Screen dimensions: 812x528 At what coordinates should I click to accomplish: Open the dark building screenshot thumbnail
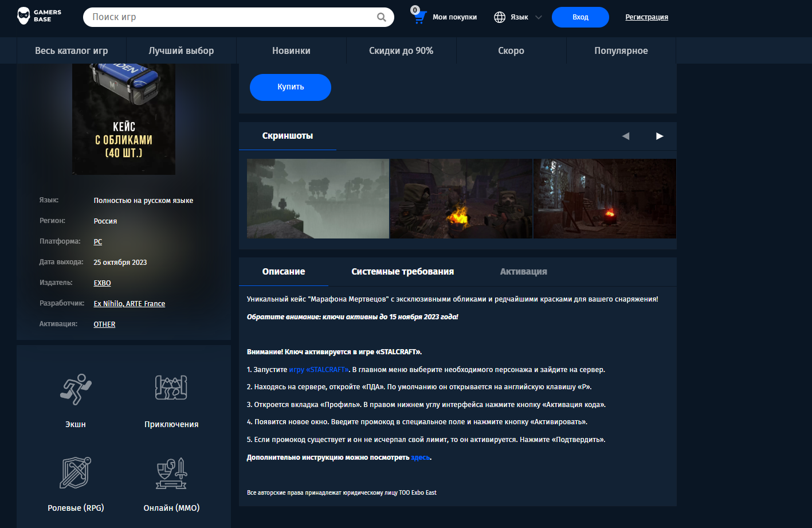605,198
